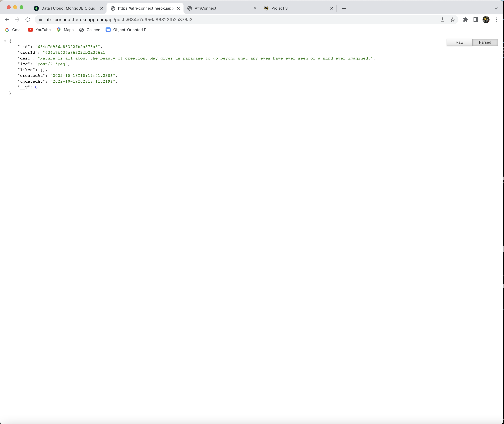Click the Chrome profile avatar
The width and height of the screenshot is (504, 424).
[x=486, y=19]
